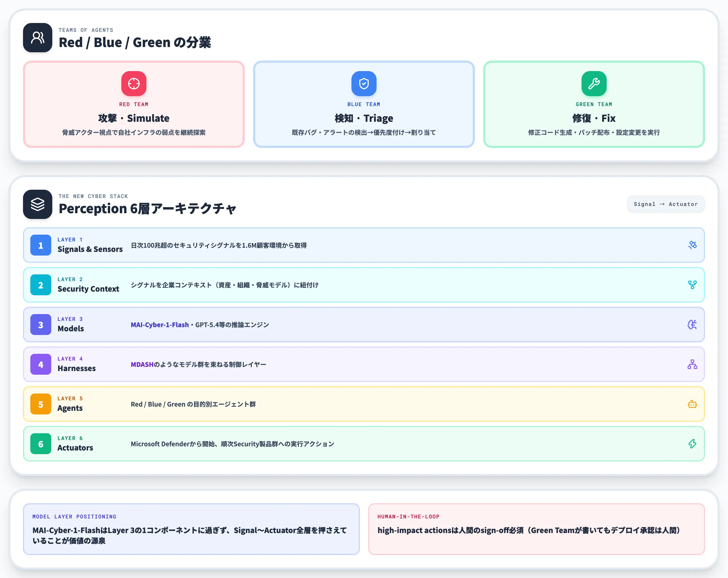This screenshot has height=578, width=728.
Task: Select the 検知・Triage heading
Action: pyautogui.click(x=364, y=118)
